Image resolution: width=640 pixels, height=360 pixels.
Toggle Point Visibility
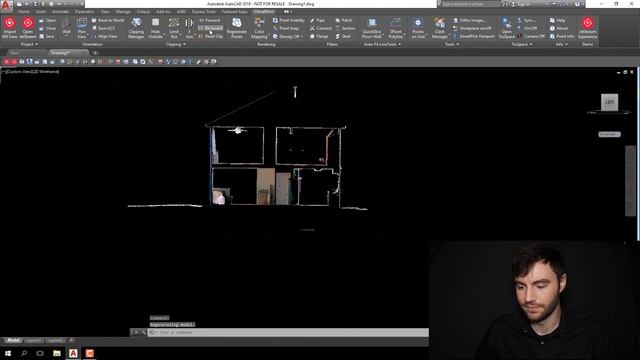(x=288, y=20)
